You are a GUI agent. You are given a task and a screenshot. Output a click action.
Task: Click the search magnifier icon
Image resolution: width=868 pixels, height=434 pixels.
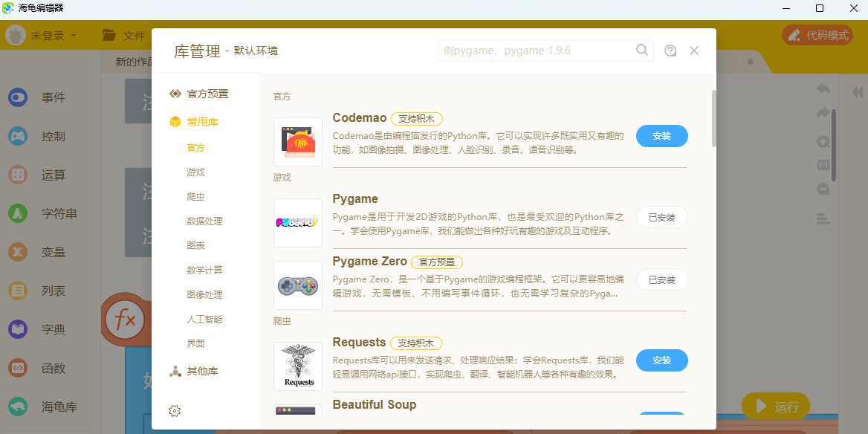641,51
